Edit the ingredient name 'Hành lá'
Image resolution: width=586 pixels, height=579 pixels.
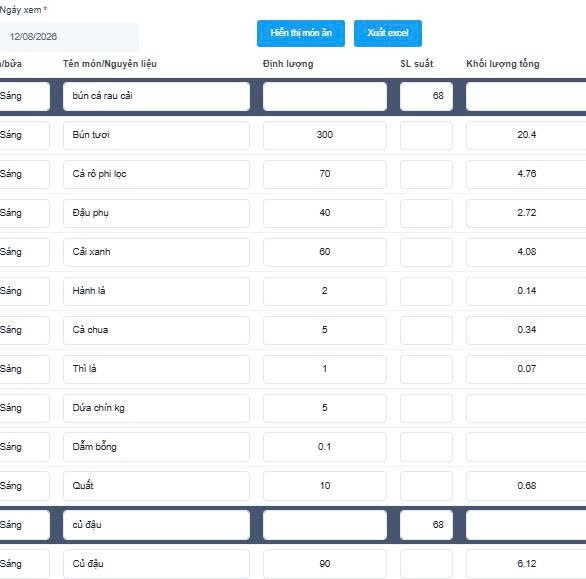[x=156, y=291]
